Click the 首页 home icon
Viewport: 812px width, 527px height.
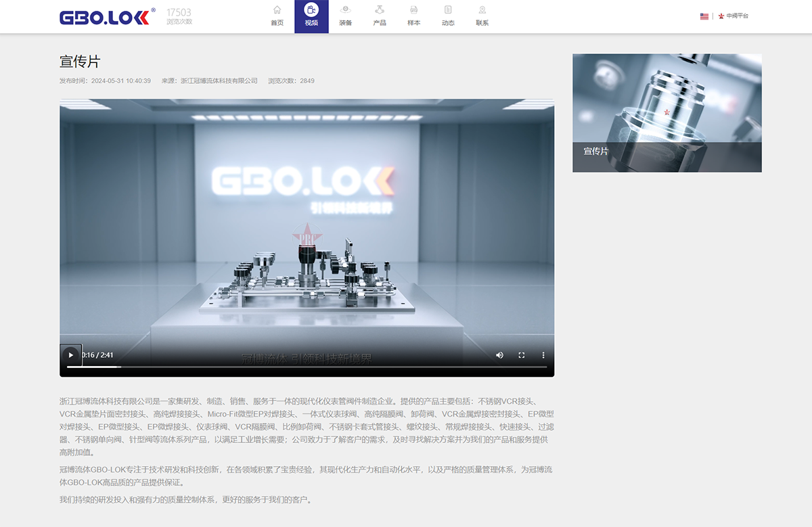pos(277,10)
